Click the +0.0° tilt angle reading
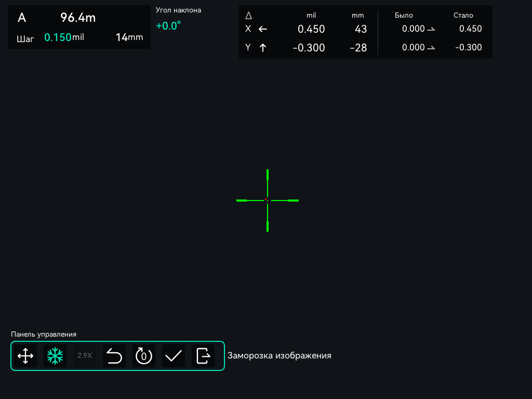This screenshot has width=532, height=399. point(168,26)
